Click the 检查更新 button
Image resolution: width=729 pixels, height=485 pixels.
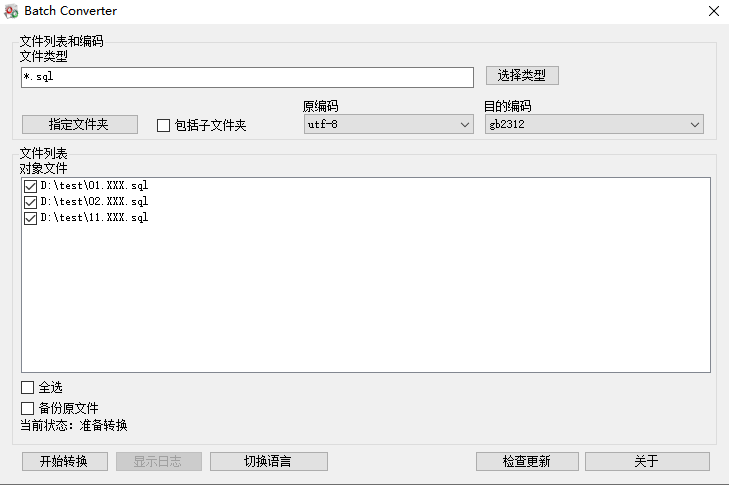(x=527, y=461)
